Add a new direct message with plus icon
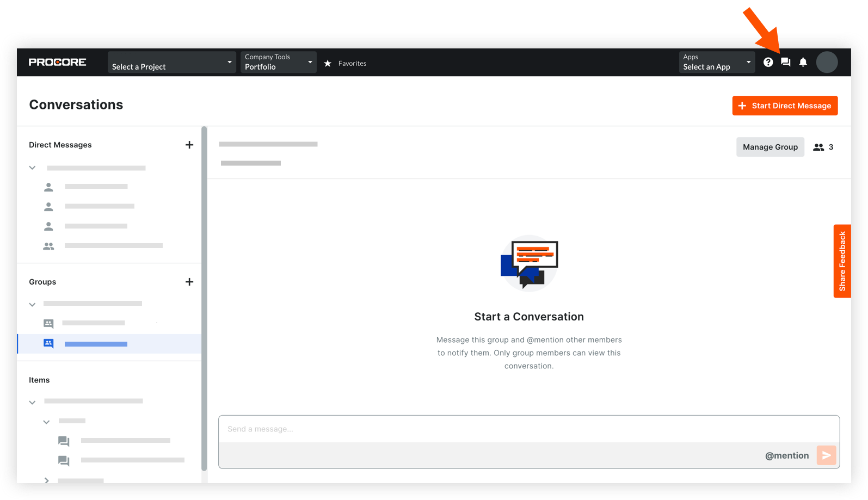This screenshot has height=500, width=868. tap(189, 145)
